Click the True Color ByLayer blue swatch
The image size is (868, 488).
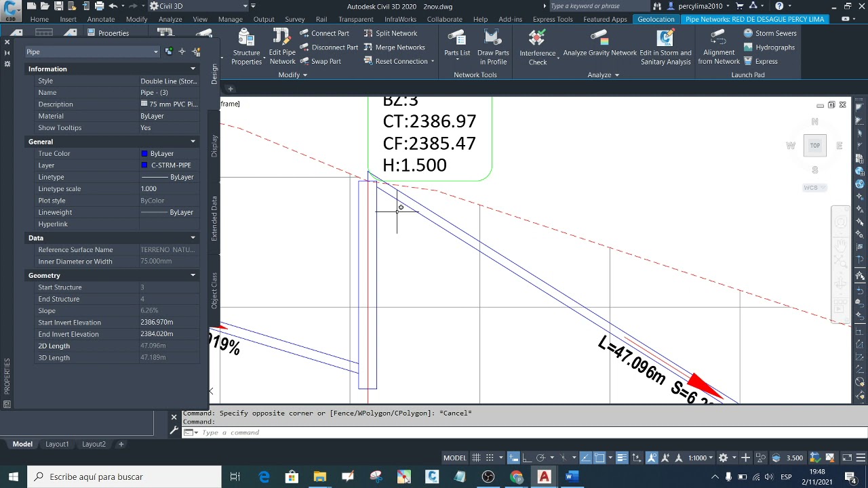point(144,154)
